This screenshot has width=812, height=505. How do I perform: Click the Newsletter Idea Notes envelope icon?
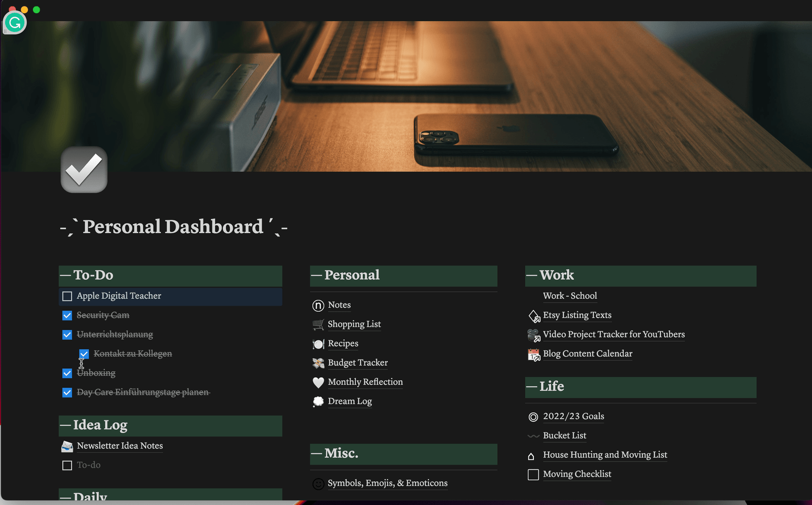[67, 446]
